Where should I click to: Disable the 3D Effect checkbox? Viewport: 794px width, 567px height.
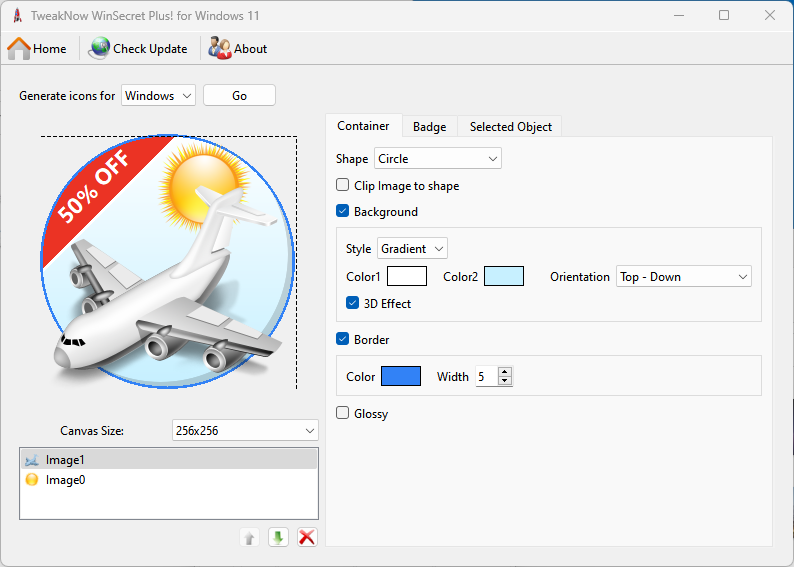coord(353,303)
